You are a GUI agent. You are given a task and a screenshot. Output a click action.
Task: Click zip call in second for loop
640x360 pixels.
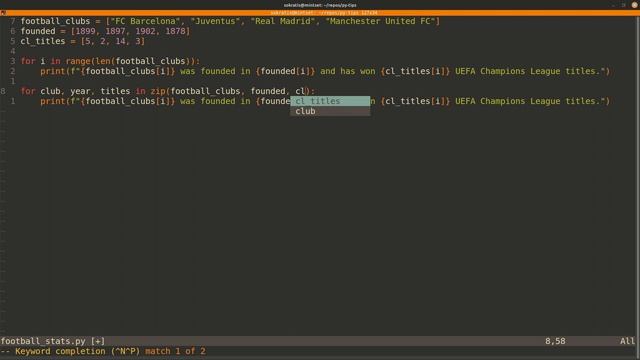point(158,91)
